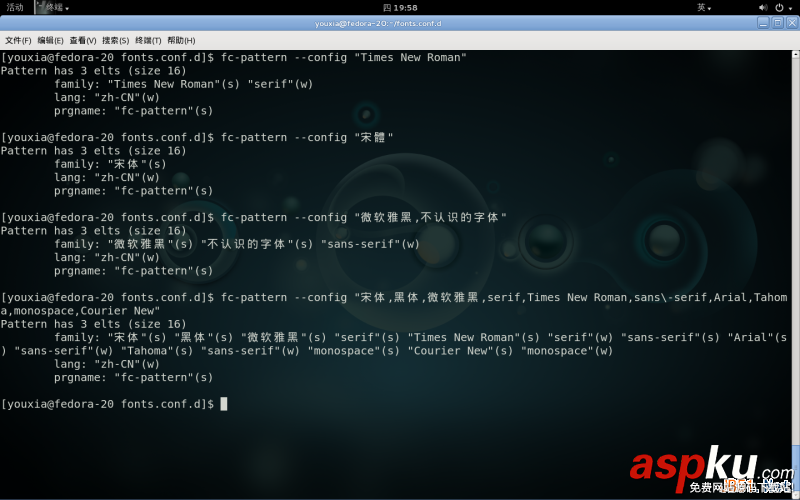This screenshot has width=800, height=500.
Task: Click the command with "微软雅黑,不认识的字体"
Action: pos(363,217)
